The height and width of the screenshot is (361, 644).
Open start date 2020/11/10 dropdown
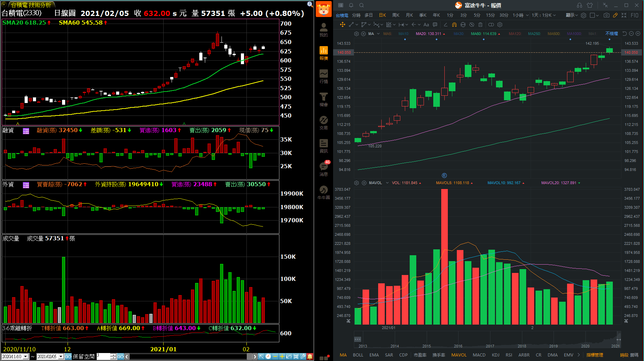click(26, 356)
